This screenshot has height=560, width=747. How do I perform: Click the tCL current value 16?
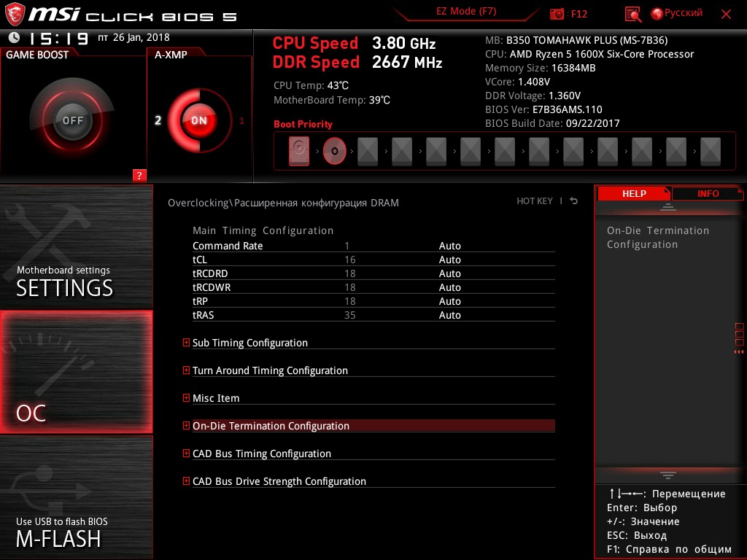click(x=349, y=260)
